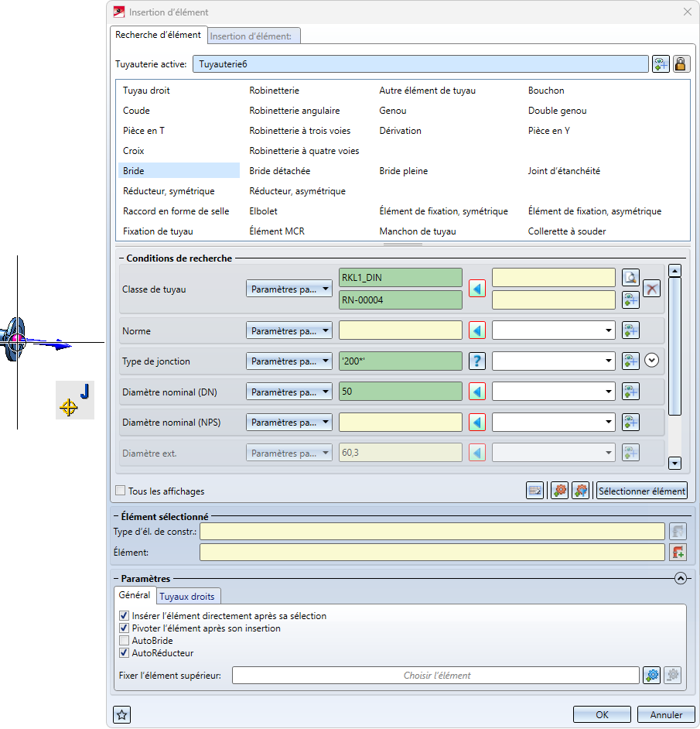Uncheck Pivoter l'élément après son insertion
This screenshot has width=700, height=729.
tap(125, 628)
